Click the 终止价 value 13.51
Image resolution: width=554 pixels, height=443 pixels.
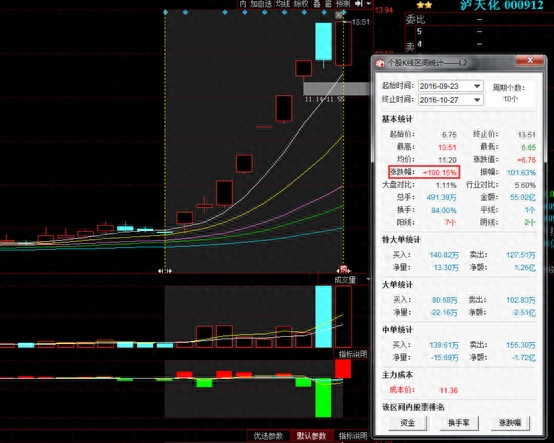pos(526,135)
